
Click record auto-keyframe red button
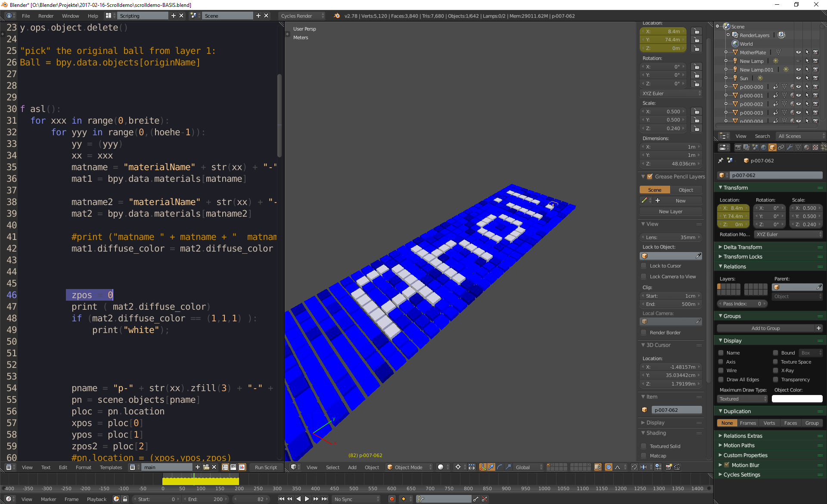pos(392,499)
